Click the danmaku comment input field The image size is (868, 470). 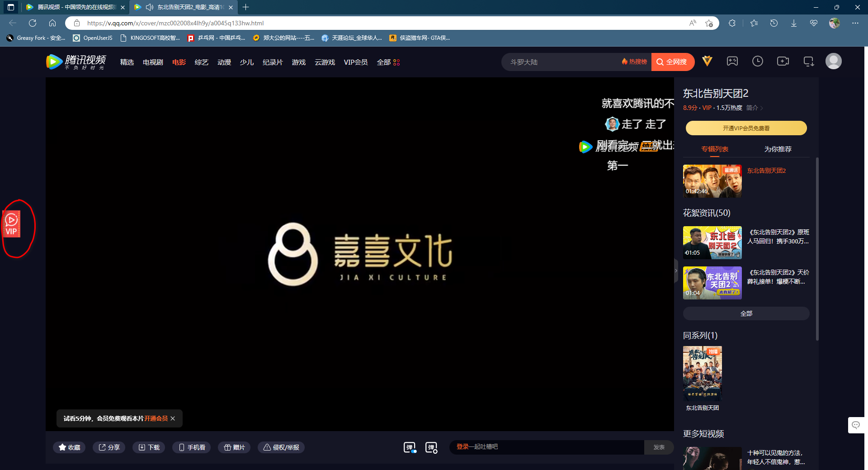[x=547, y=447]
